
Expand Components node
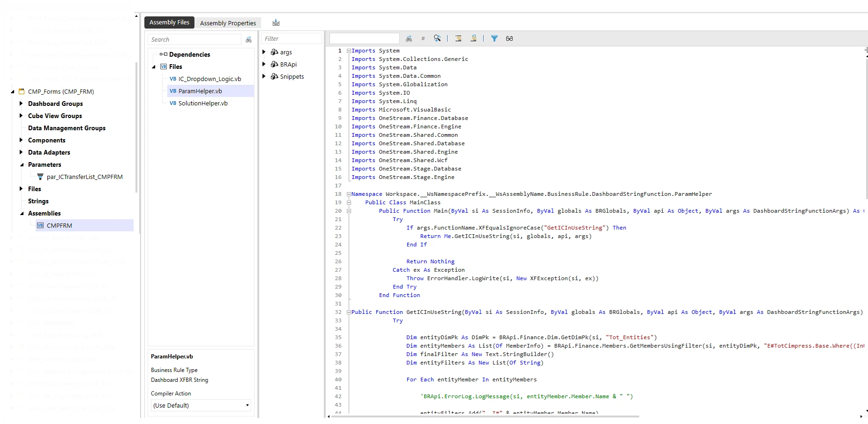[21, 140]
